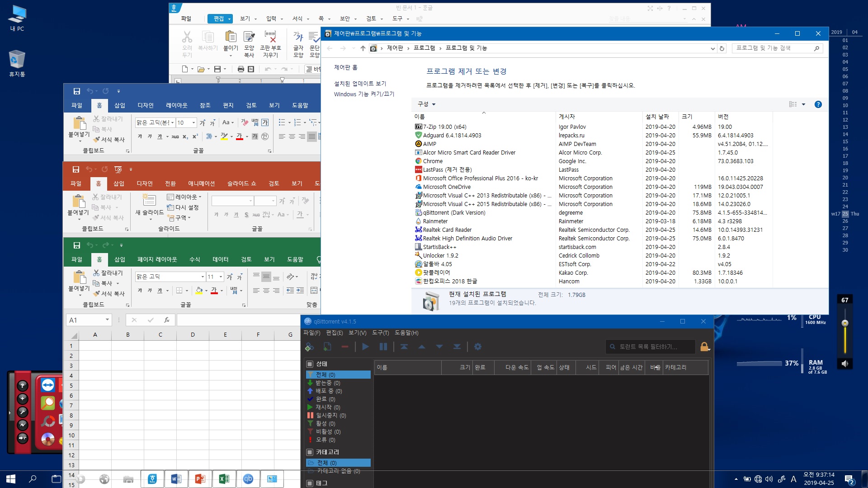
Task: Open Word 레이아웃 ribbon tab
Action: [x=177, y=105]
